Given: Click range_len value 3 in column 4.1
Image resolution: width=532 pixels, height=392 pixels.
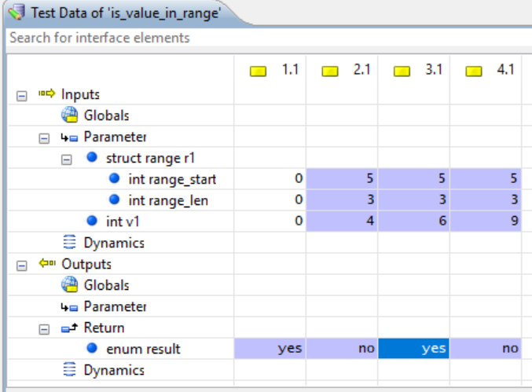Looking at the screenshot, I should 486,200.
